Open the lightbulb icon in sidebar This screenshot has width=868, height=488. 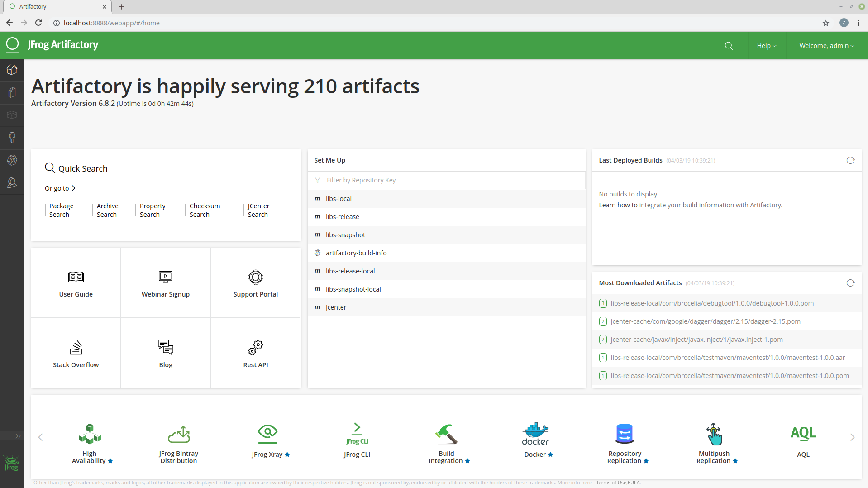[x=12, y=138]
